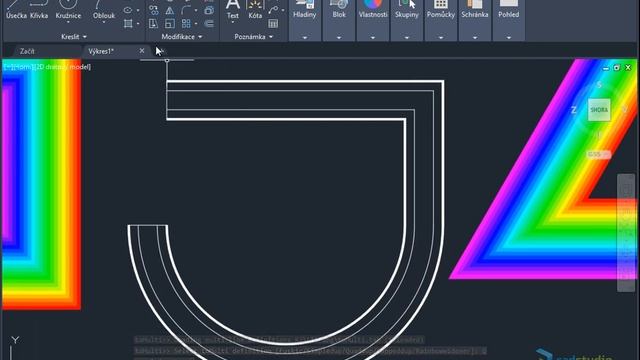Open the Kružnice options arrow

(x=68, y=22)
